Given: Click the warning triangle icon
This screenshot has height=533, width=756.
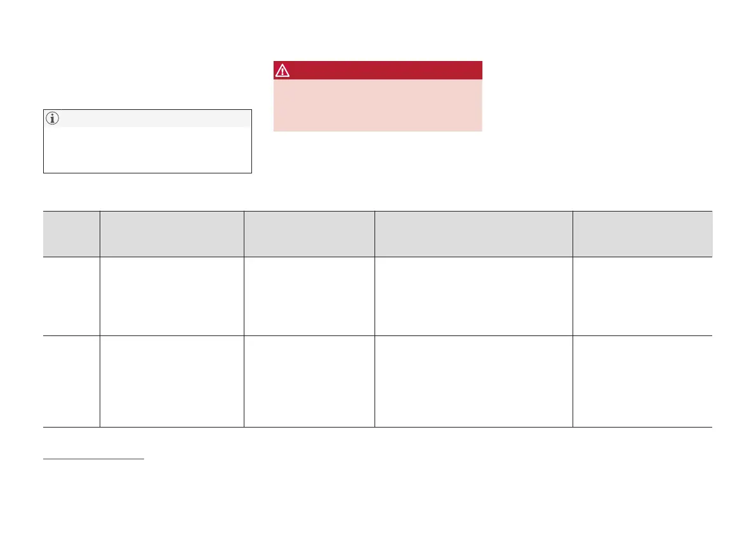Looking at the screenshot, I should (x=282, y=71).
